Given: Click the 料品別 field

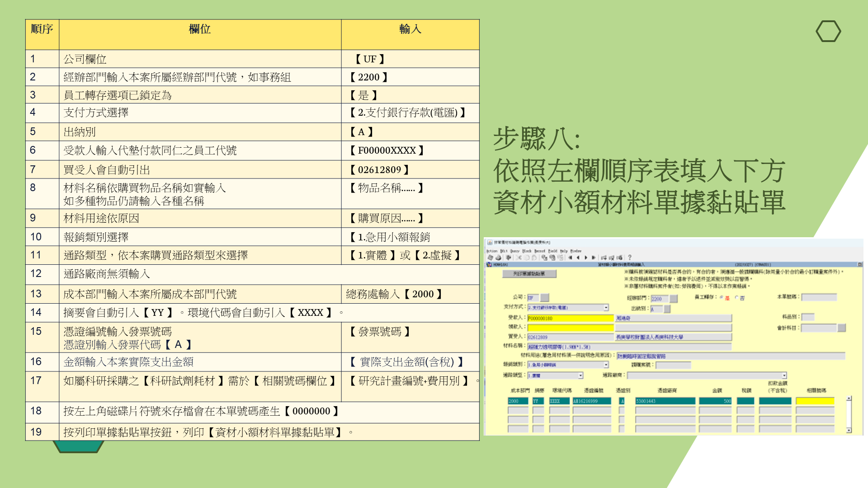Looking at the screenshot, I should pos(808,317).
